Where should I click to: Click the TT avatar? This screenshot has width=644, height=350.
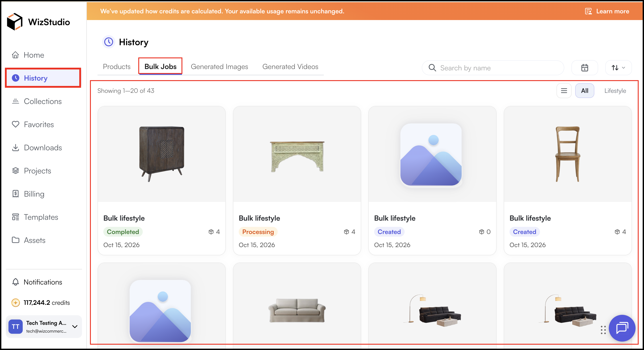pyautogui.click(x=16, y=326)
